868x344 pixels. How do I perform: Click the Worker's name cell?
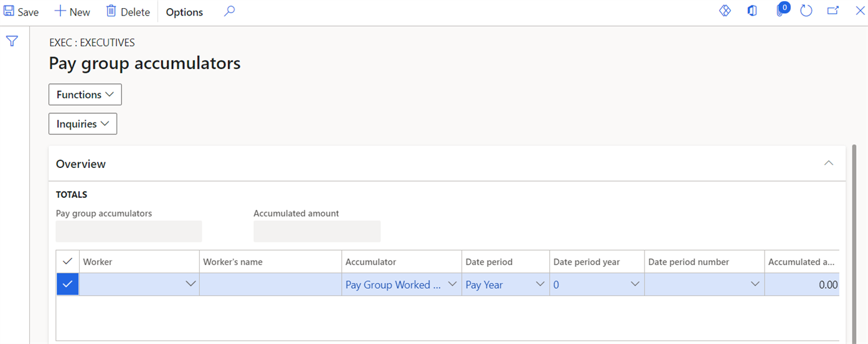click(270, 284)
